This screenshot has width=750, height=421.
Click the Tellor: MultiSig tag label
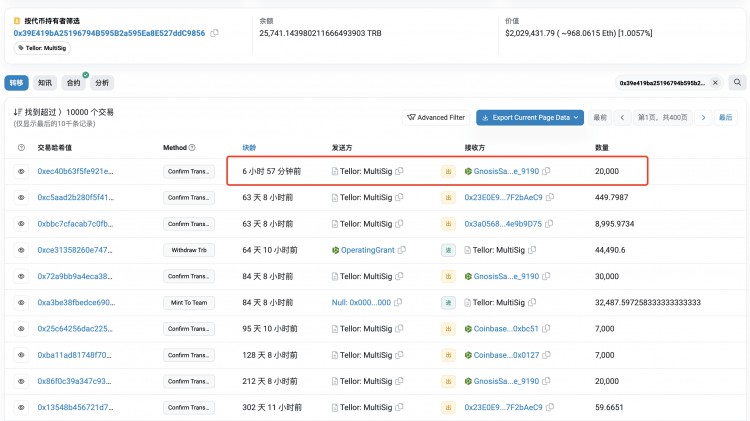click(x=43, y=48)
